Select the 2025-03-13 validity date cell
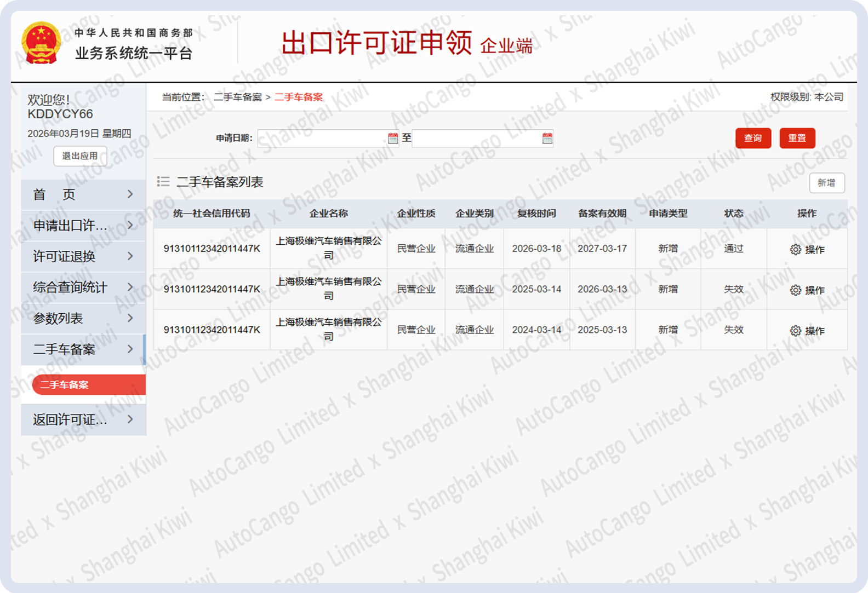 pyautogui.click(x=602, y=330)
